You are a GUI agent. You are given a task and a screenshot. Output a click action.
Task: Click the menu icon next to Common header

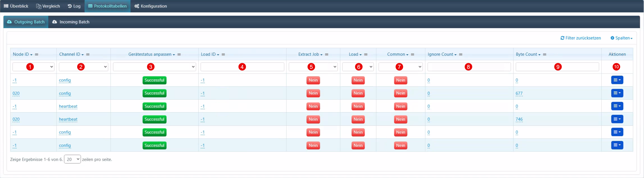point(412,54)
